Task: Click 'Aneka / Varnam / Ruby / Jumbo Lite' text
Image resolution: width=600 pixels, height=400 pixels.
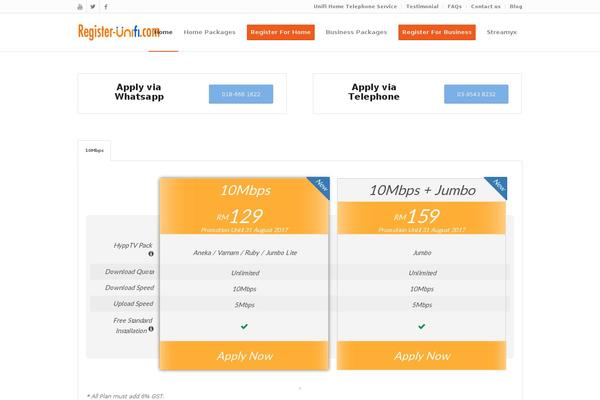Action: [245, 253]
